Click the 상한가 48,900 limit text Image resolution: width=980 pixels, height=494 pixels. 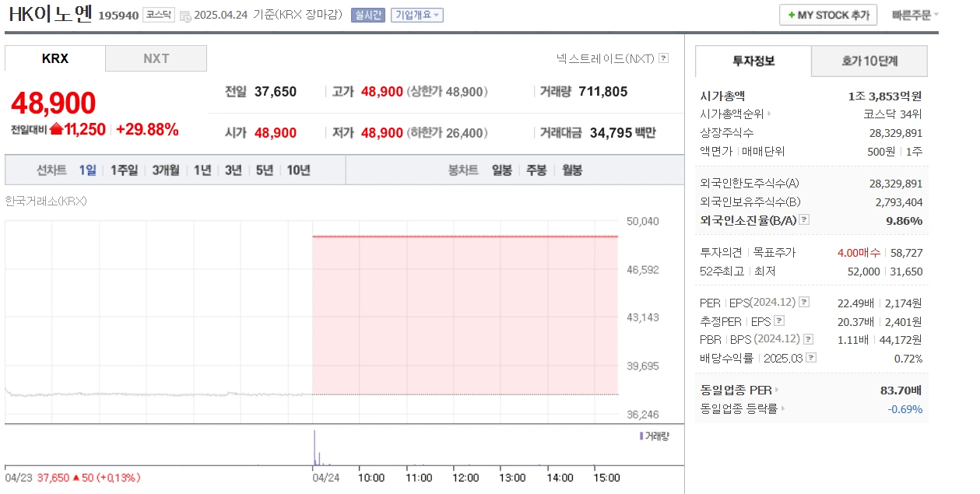[x=447, y=92]
